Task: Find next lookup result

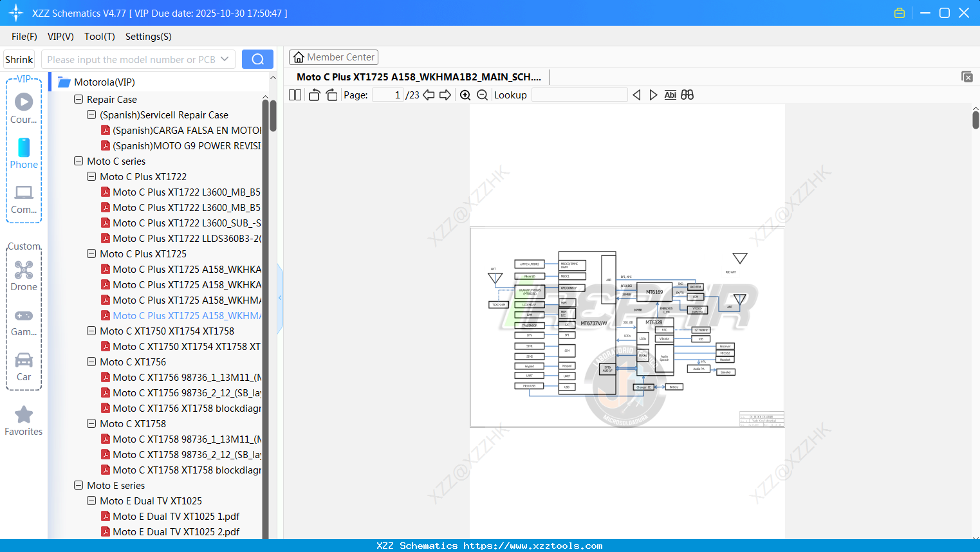Action: click(653, 95)
